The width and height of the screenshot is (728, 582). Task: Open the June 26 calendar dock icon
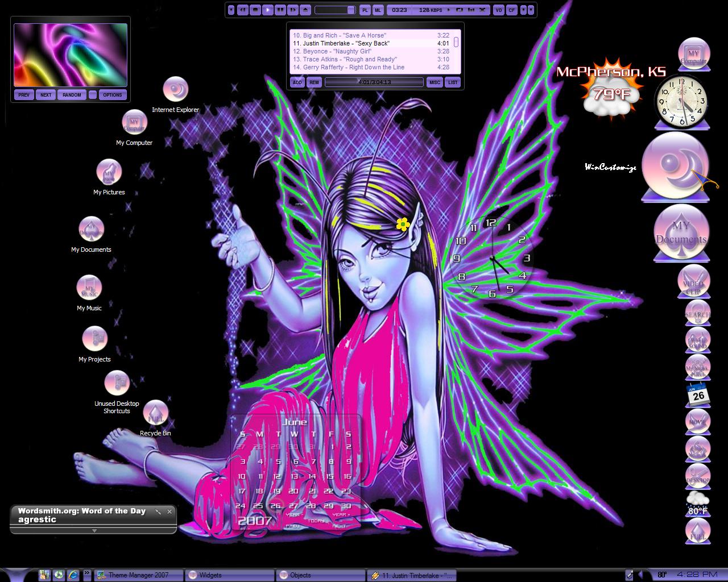pos(697,395)
